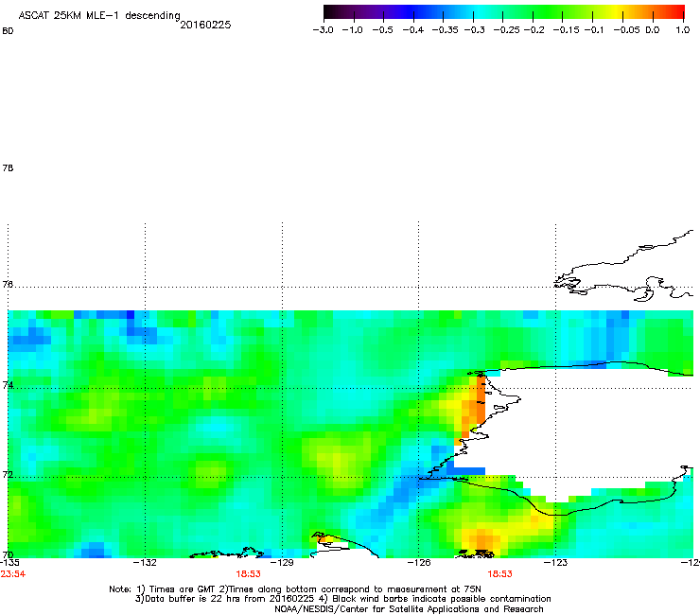Click the -0.1 color scale label
The width and height of the screenshot is (700, 615).
tap(594, 30)
